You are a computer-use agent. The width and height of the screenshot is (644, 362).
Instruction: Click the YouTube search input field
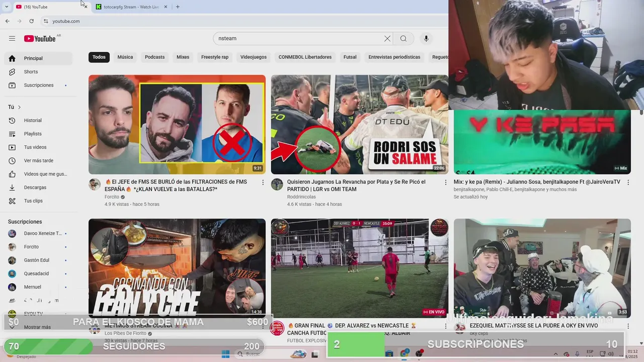(x=299, y=39)
